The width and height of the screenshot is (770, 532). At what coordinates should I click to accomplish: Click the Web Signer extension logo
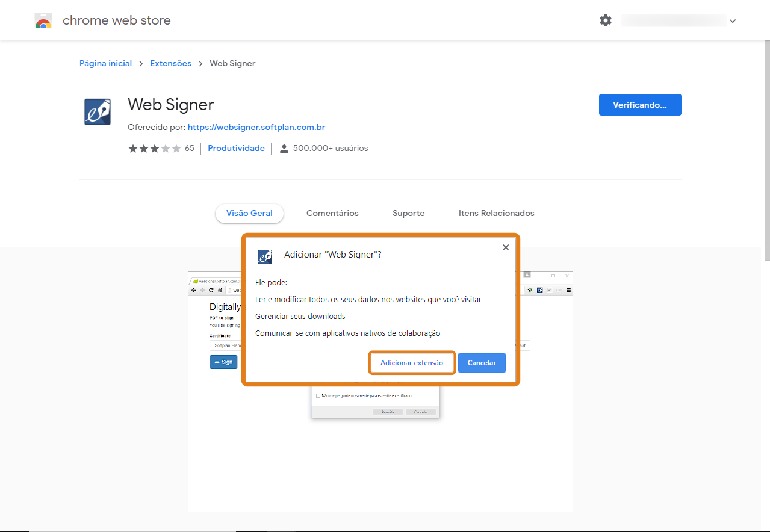click(x=98, y=111)
